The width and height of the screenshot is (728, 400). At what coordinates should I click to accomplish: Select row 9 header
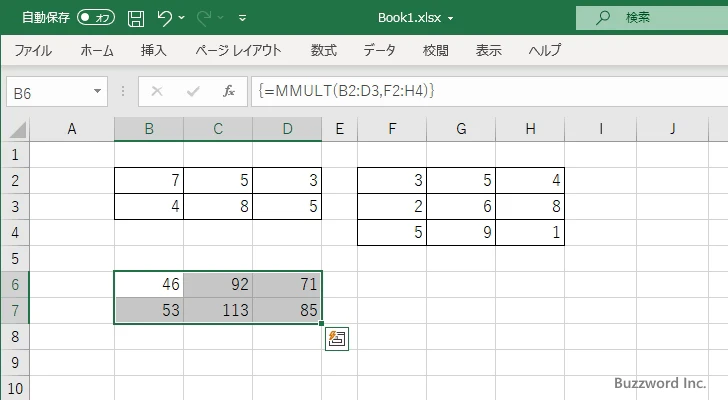coord(15,362)
